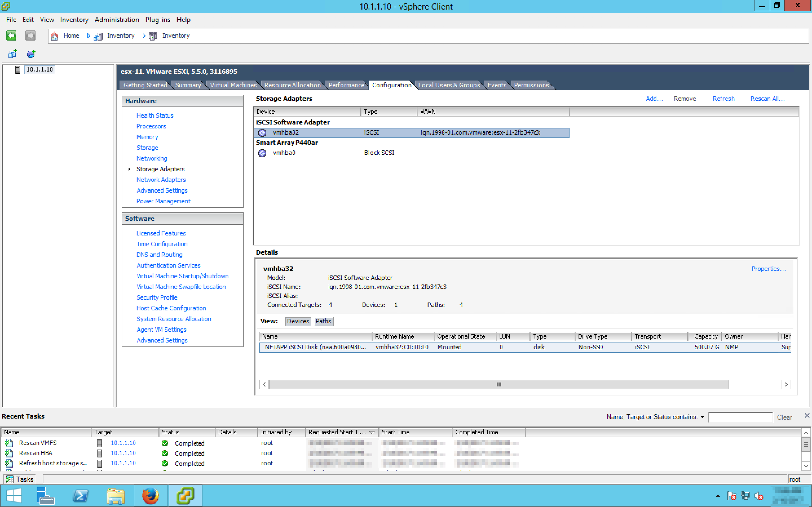Toggle the Paths view button

pos(323,321)
